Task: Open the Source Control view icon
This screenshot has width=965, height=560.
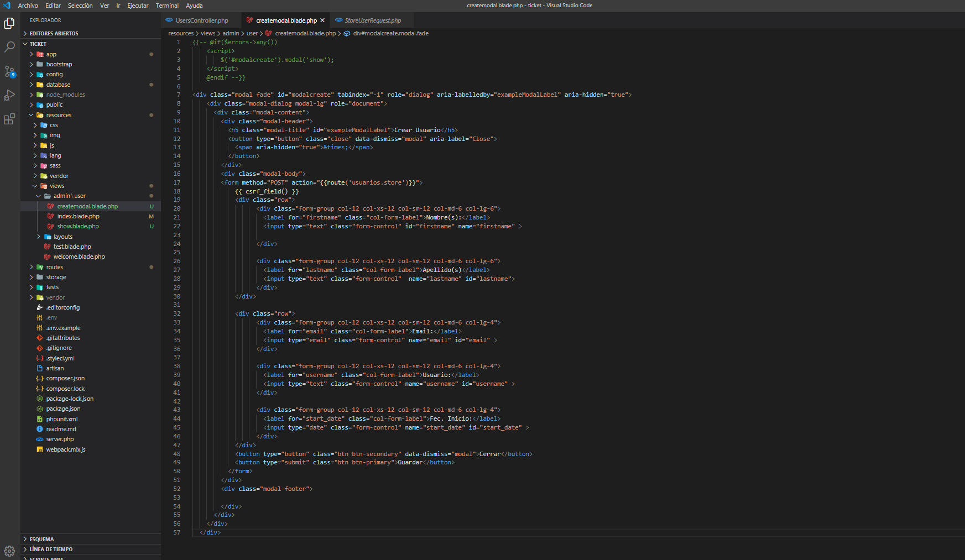Action: [9, 71]
